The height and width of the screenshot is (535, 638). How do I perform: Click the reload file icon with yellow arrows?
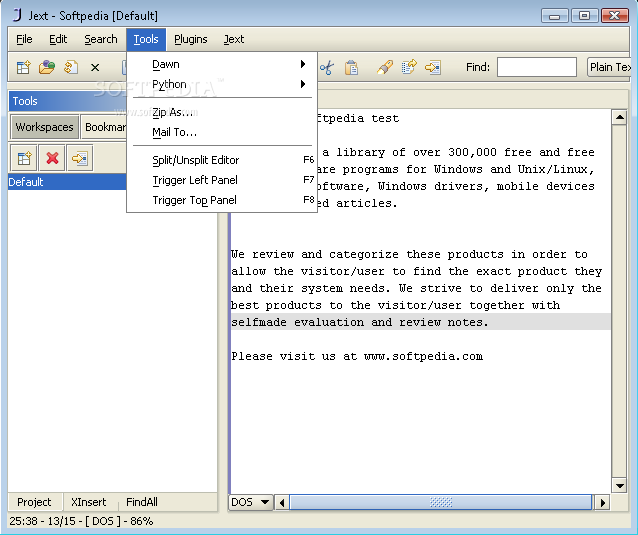click(71, 67)
